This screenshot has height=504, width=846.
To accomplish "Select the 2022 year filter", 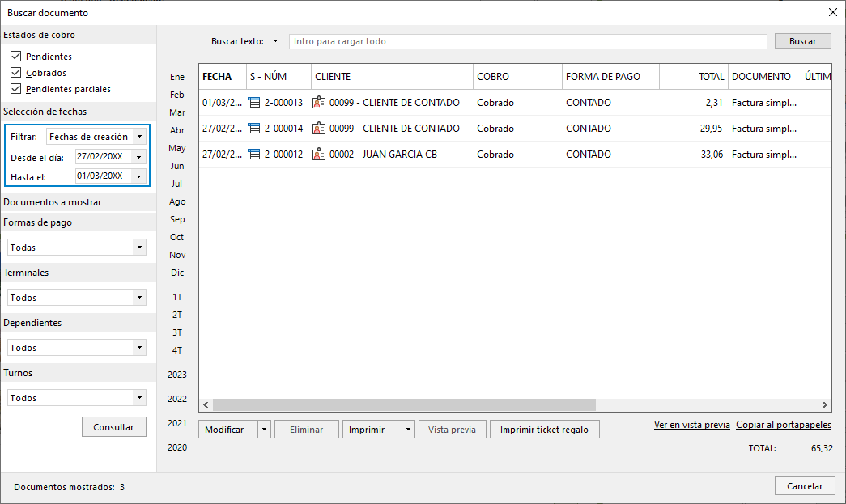I will pos(177,399).
